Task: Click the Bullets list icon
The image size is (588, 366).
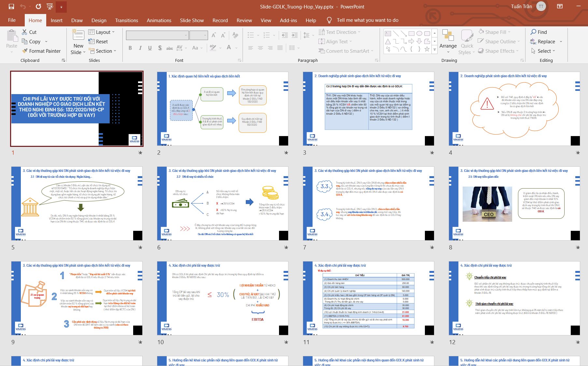Action: [251, 35]
